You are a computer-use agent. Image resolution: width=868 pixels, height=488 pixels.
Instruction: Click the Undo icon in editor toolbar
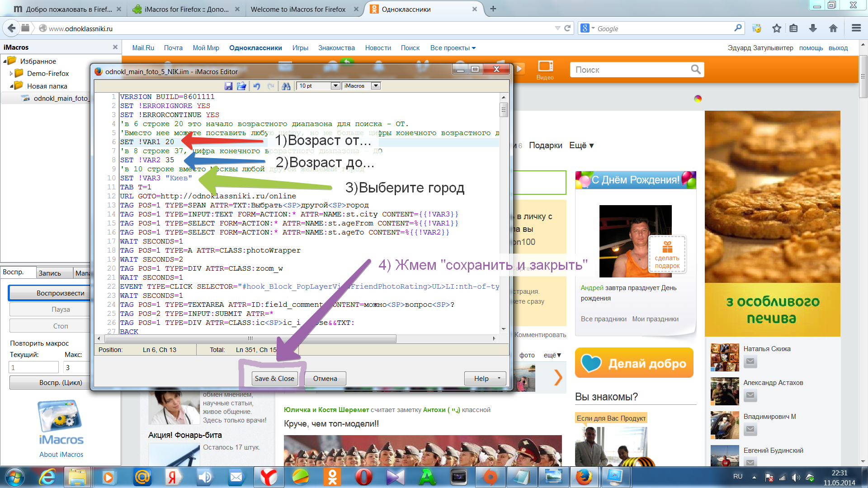click(x=256, y=86)
